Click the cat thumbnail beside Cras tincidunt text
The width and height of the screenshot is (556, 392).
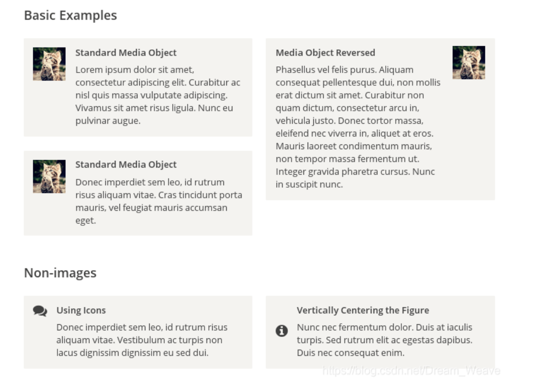[49, 176]
